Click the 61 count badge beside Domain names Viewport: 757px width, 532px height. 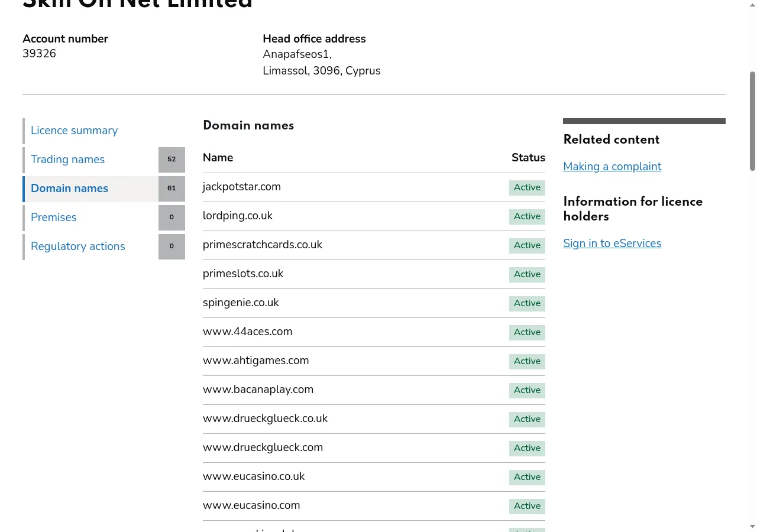coord(172,189)
